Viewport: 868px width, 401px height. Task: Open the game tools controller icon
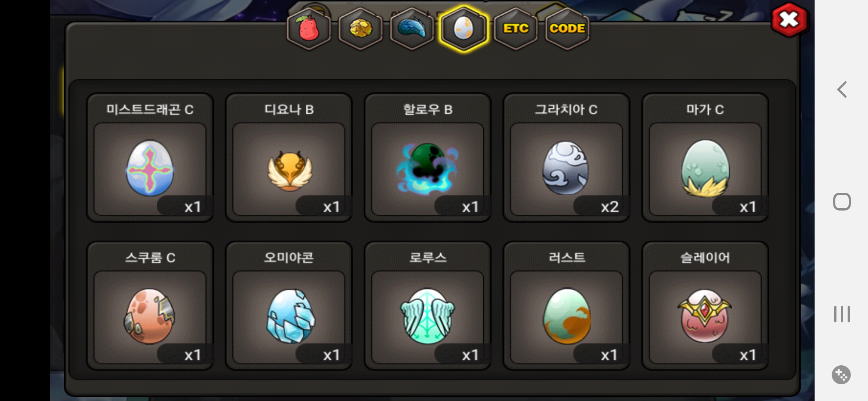[x=841, y=375]
